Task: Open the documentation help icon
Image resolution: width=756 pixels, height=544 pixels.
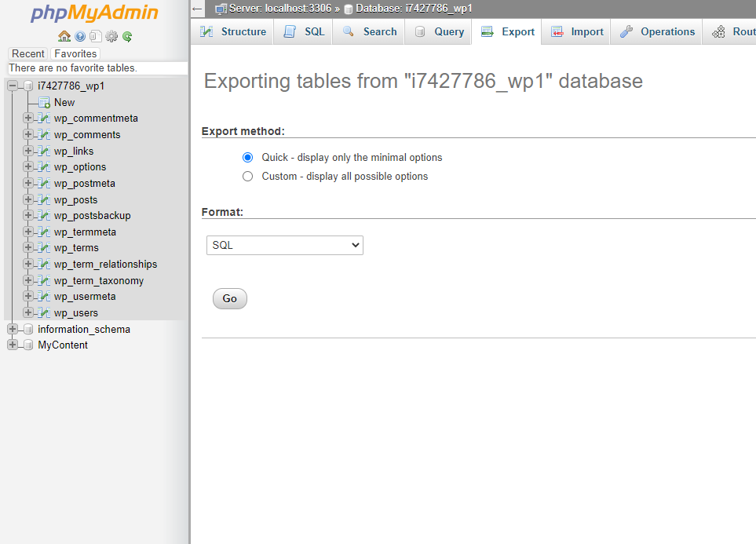Action: pos(80,36)
